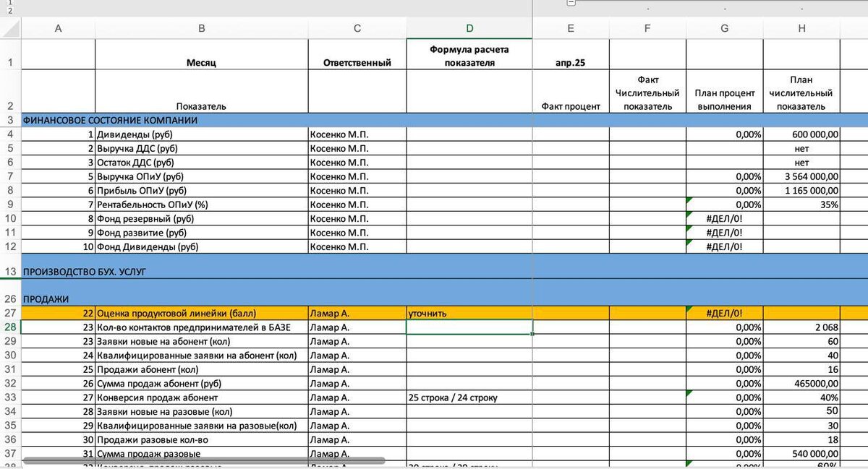Click 'План числительный показатель' header cell
The width and height of the screenshot is (868, 469).
[801, 91]
